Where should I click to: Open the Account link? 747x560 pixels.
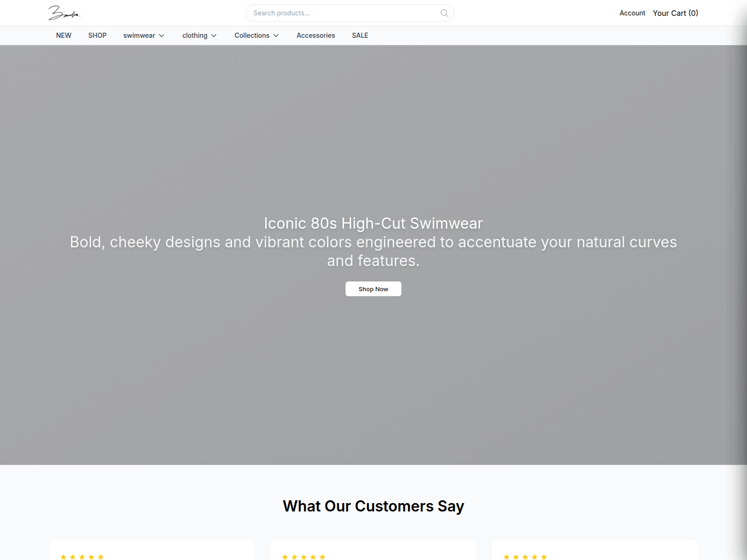point(632,13)
